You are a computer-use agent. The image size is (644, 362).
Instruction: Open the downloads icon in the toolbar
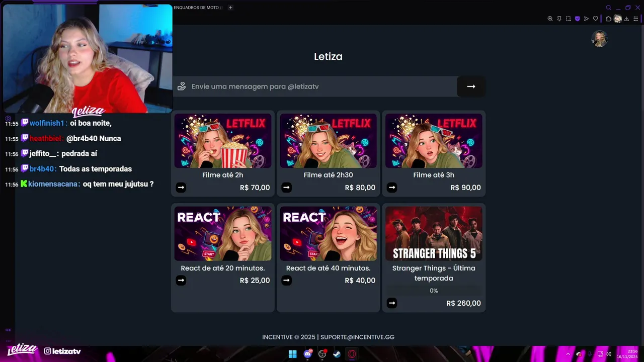tap(626, 19)
